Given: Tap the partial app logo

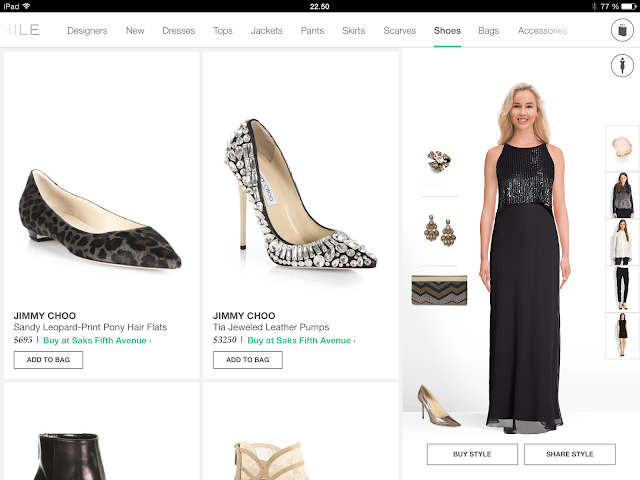Looking at the screenshot, I should (x=20, y=30).
